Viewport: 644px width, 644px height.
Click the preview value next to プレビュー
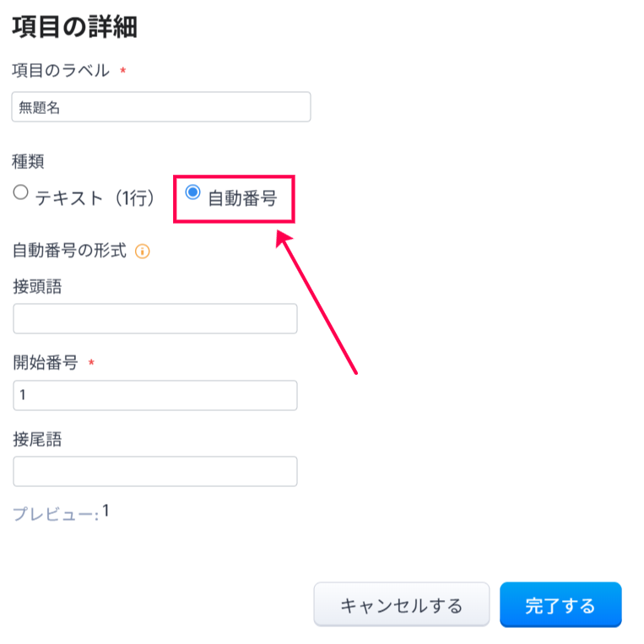point(106,511)
